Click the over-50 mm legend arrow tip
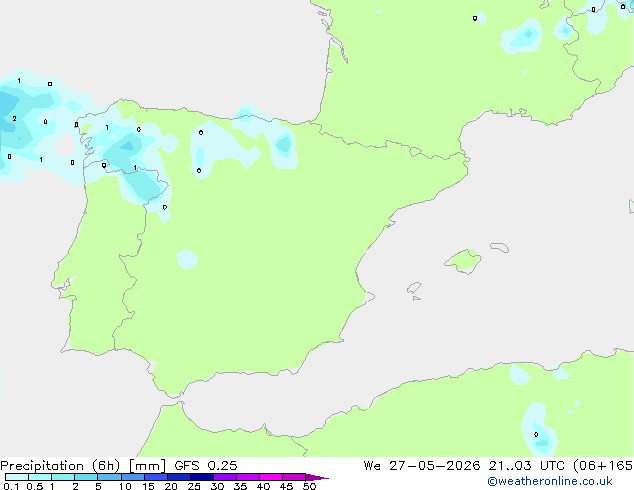Screen dimensions: 634x490 pyautogui.click(x=317, y=477)
